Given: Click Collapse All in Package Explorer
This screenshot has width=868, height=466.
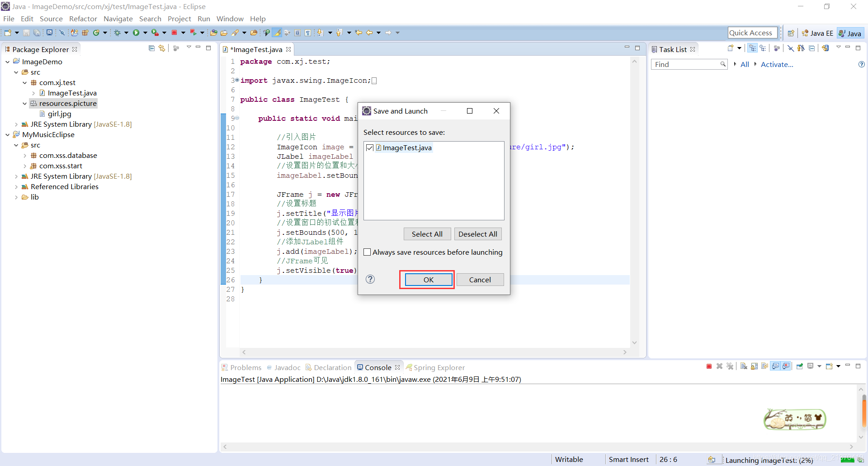Looking at the screenshot, I should (x=151, y=48).
